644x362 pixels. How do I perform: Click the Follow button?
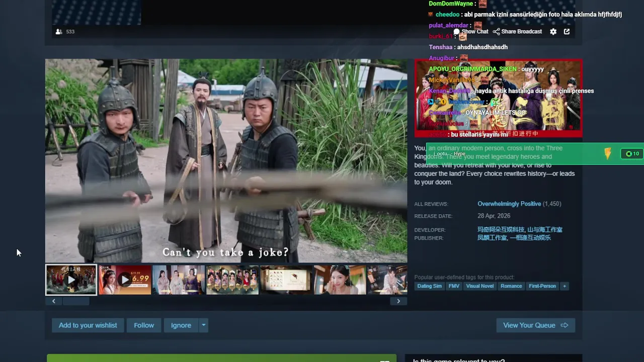pyautogui.click(x=144, y=325)
